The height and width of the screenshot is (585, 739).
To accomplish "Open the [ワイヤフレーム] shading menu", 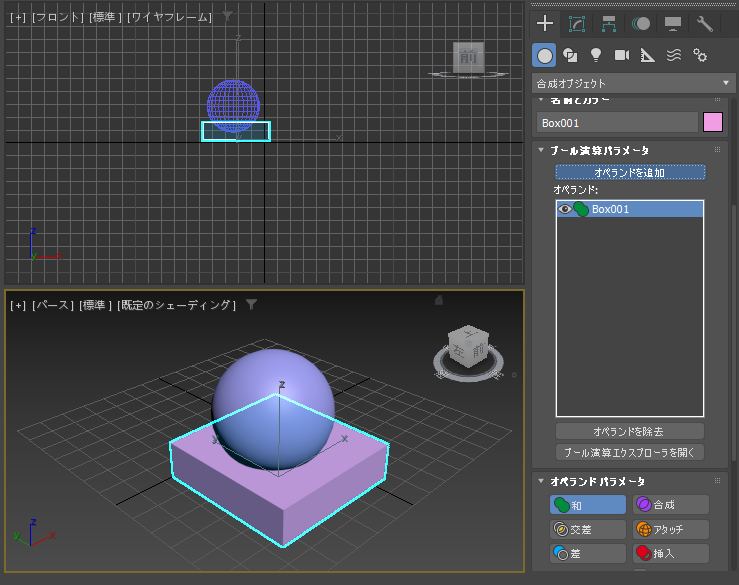I will [169, 17].
